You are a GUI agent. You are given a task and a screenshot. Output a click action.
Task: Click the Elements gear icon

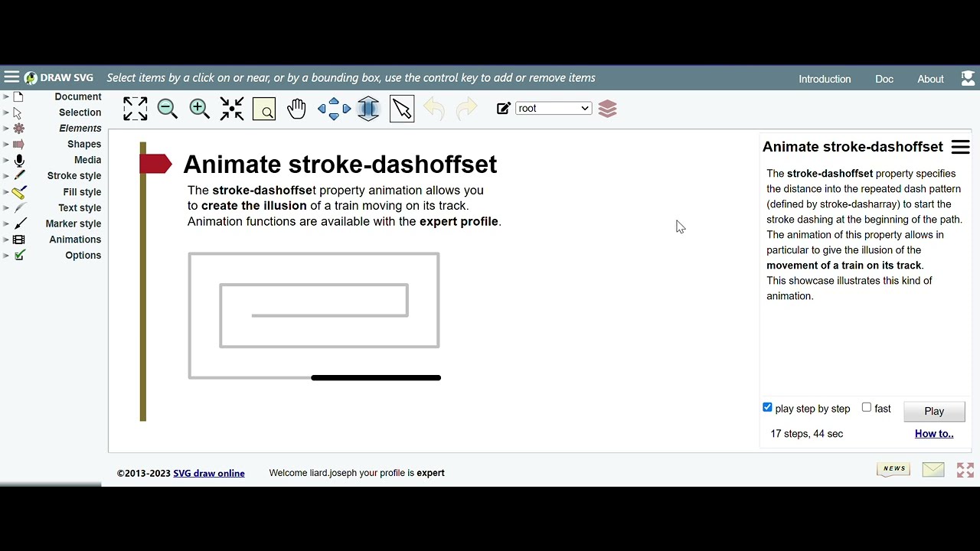click(19, 128)
